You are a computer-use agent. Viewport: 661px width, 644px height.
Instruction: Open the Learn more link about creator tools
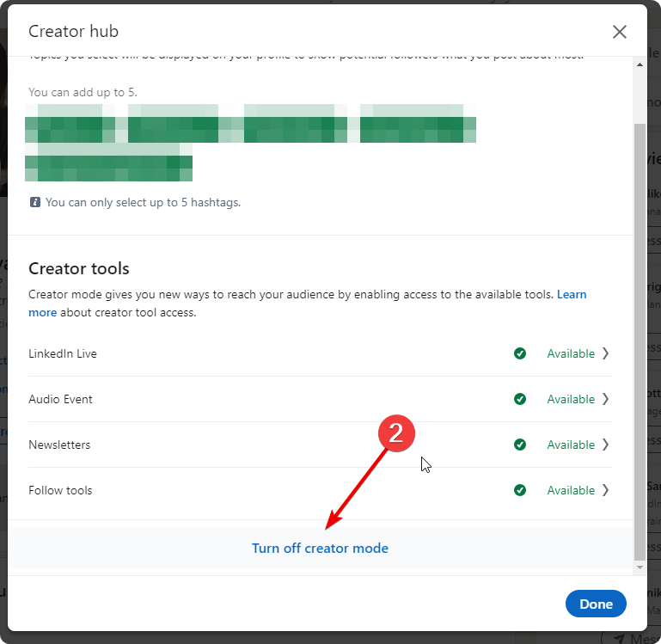click(x=571, y=294)
